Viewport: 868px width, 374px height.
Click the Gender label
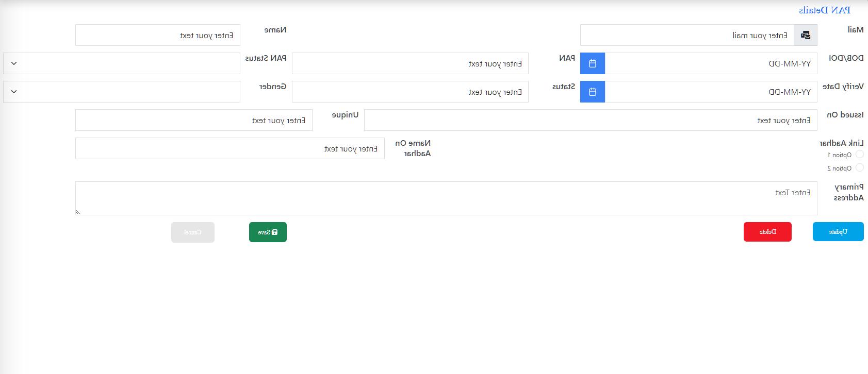273,87
